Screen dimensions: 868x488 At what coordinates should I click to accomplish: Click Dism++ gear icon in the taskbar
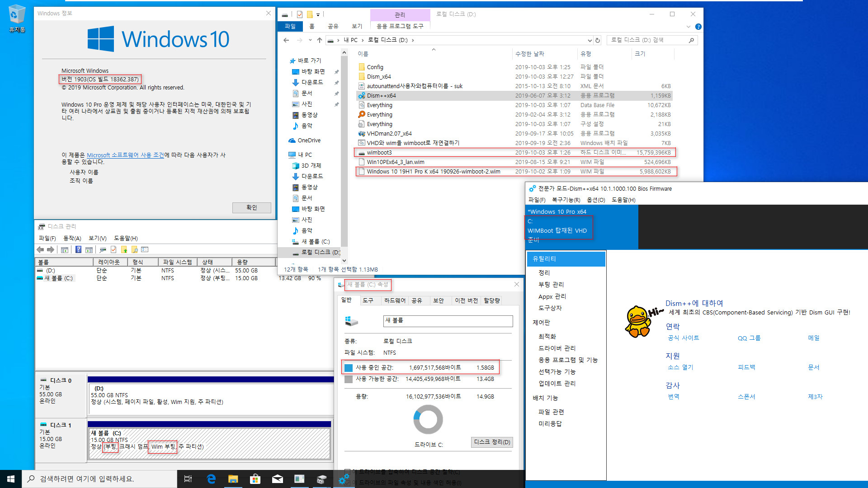tap(344, 479)
